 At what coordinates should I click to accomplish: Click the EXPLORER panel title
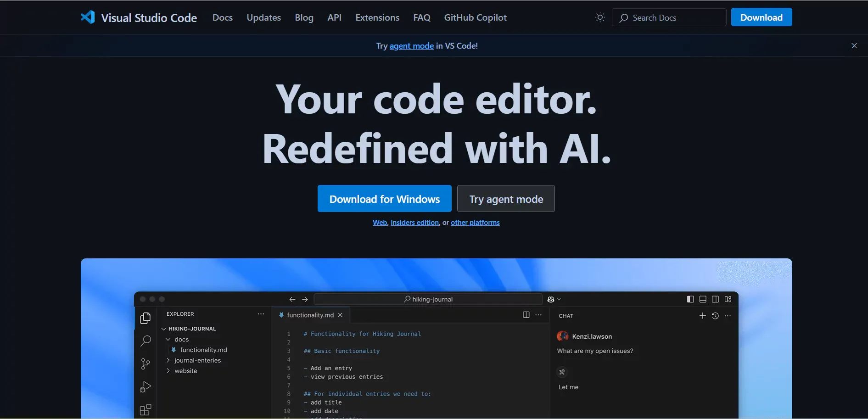pos(180,314)
